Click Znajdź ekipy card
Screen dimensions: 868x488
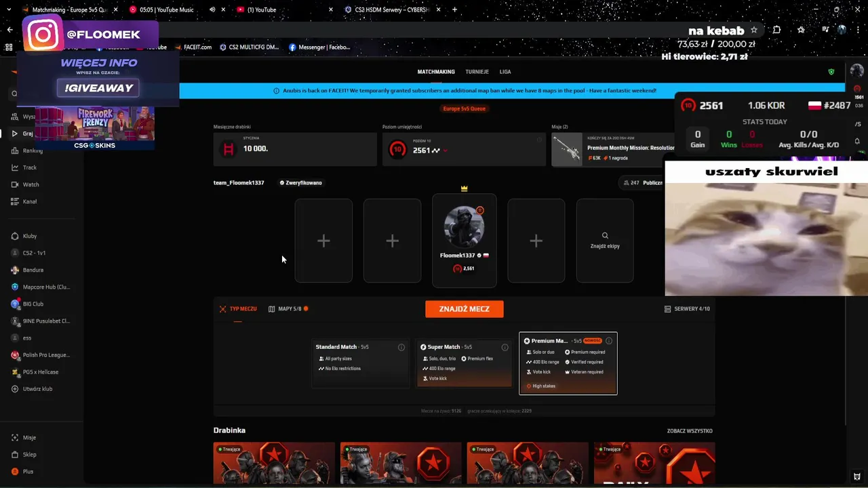click(605, 241)
